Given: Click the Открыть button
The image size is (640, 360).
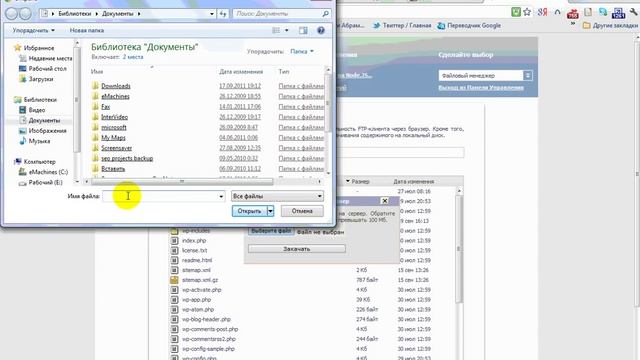Looking at the screenshot, I should point(249,211).
